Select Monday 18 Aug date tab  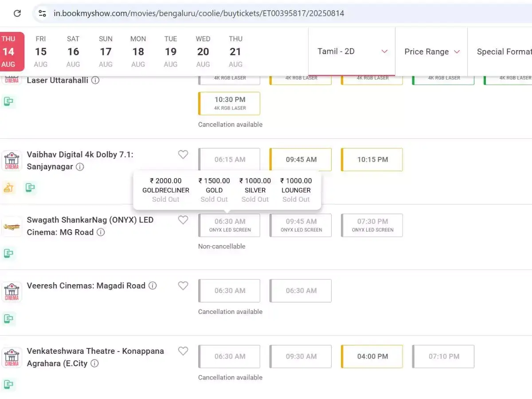point(138,51)
